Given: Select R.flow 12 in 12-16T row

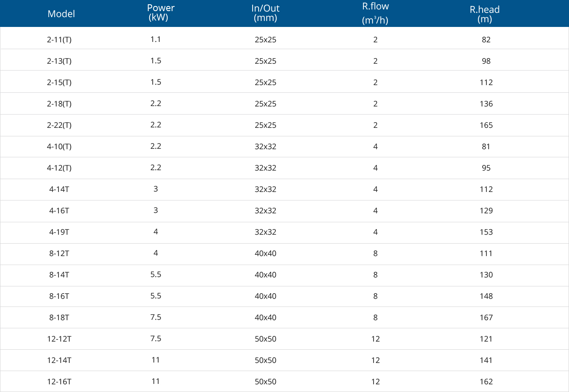Looking at the screenshot, I should (375, 382).
